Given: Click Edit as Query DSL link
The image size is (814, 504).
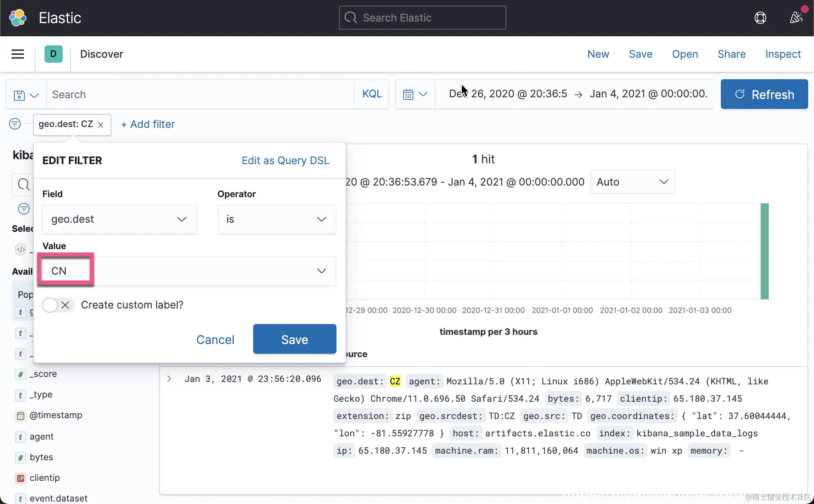Looking at the screenshot, I should pyautogui.click(x=285, y=160).
